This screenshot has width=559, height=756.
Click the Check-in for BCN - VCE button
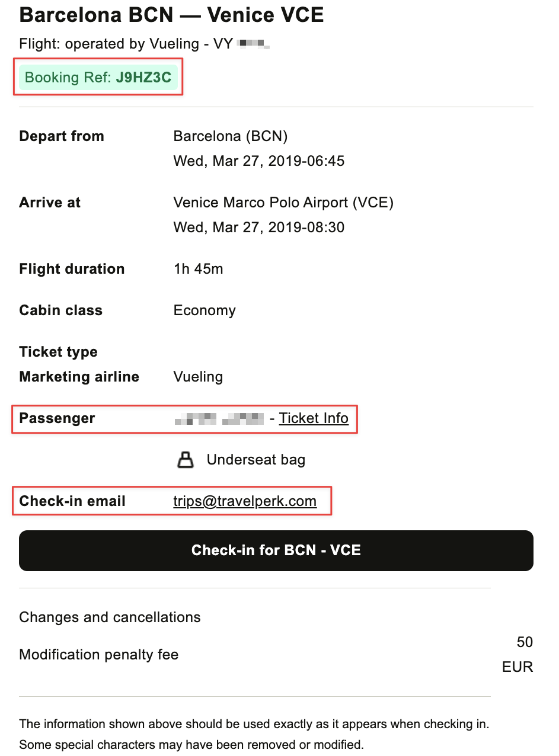click(276, 550)
